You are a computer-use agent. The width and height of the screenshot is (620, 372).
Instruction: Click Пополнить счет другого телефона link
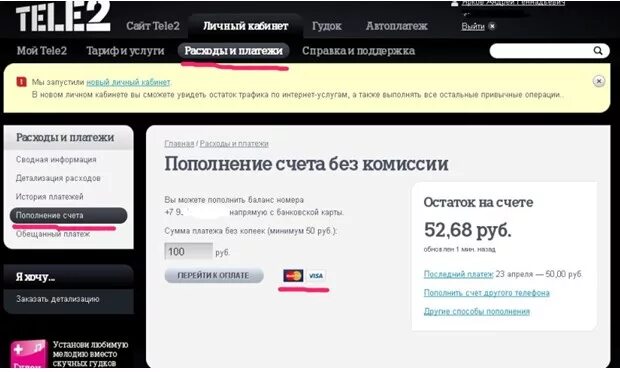(x=486, y=293)
